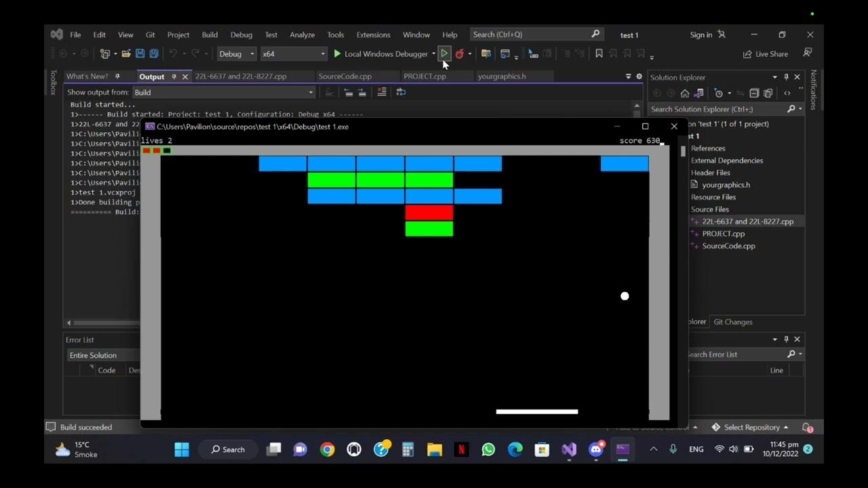
Task: Click the Sign in link
Action: pos(701,35)
